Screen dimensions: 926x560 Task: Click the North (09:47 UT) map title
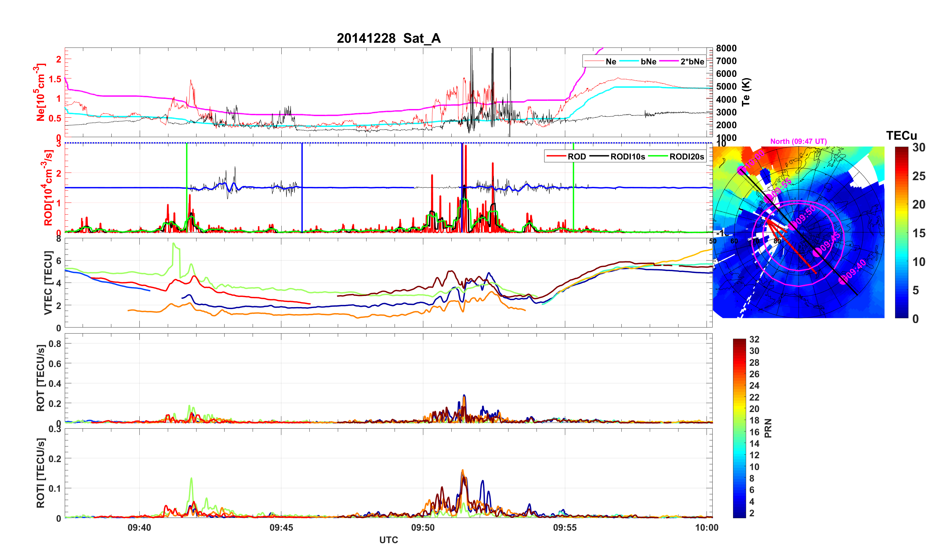click(798, 141)
